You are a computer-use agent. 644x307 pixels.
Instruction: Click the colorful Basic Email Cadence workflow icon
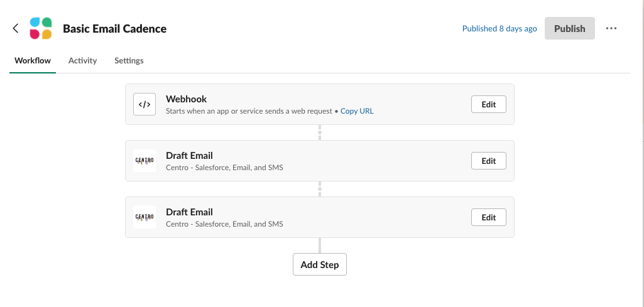[41, 28]
